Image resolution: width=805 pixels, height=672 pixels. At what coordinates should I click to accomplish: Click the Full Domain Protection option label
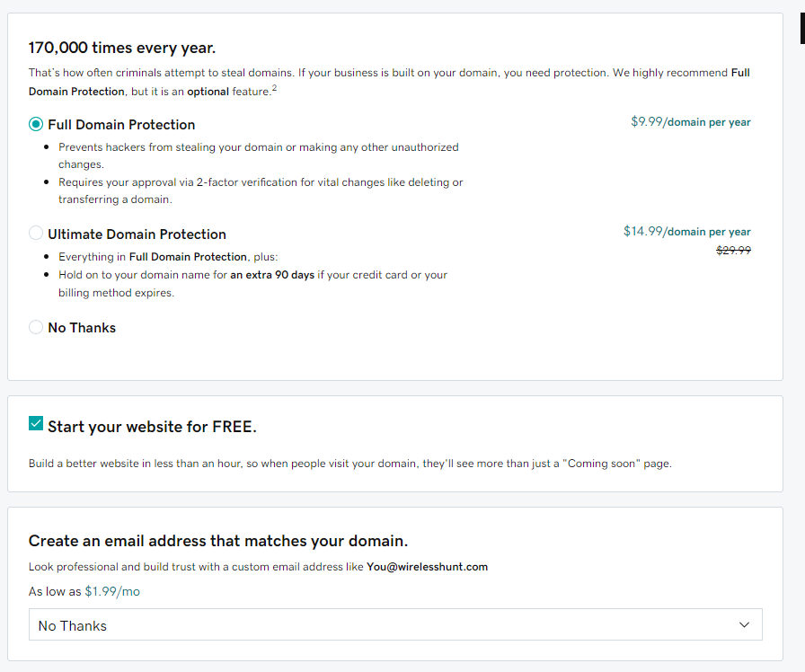point(121,125)
